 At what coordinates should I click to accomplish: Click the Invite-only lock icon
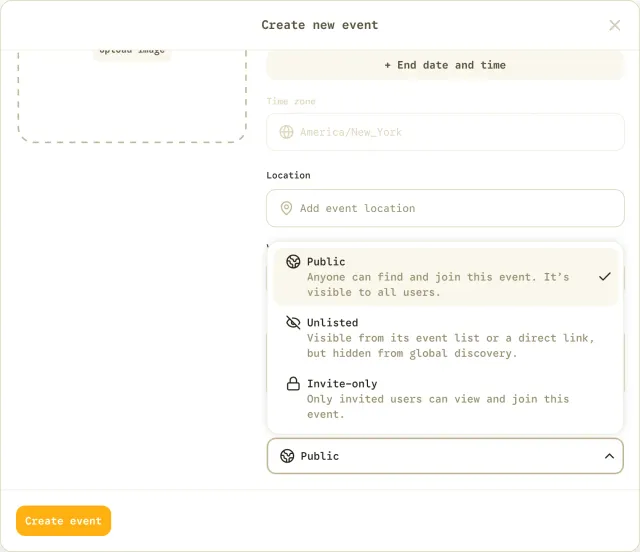tap(293, 384)
